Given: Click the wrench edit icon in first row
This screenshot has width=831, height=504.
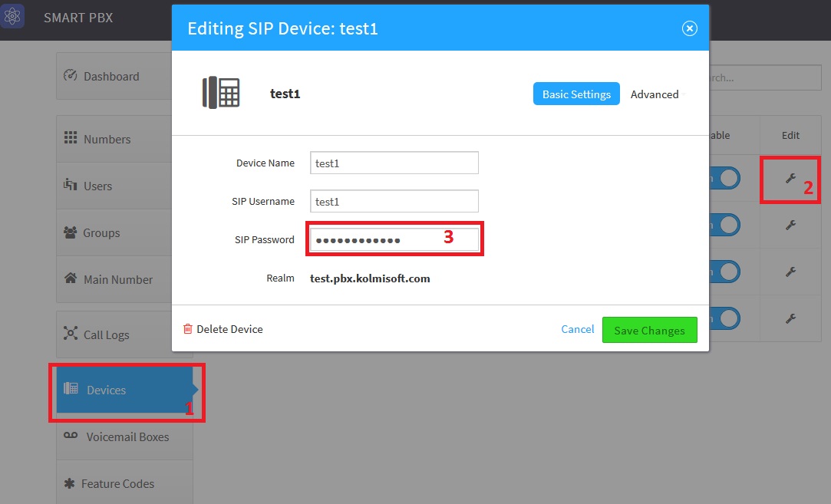Looking at the screenshot, I should (790, 179).
